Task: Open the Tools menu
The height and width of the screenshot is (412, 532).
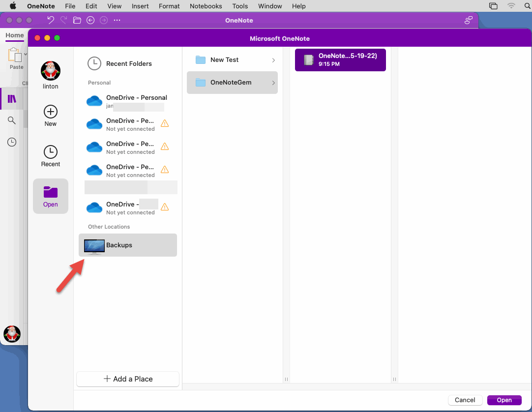Action: (x=240, y=6)
